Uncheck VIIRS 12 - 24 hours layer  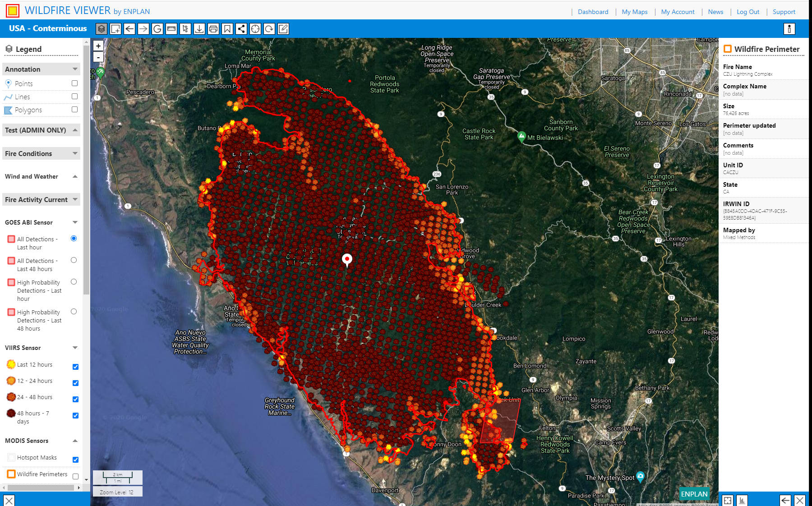(76, 383)
